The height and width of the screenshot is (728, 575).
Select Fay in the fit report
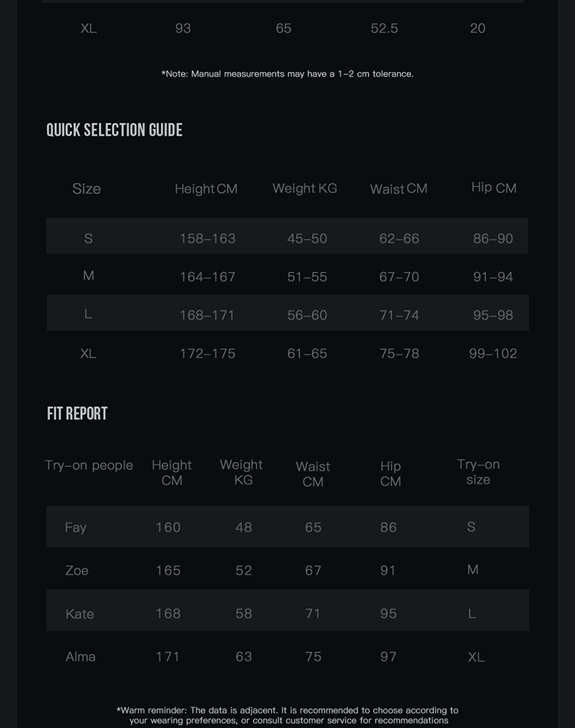pyautogui.click(x=76, y=527)
